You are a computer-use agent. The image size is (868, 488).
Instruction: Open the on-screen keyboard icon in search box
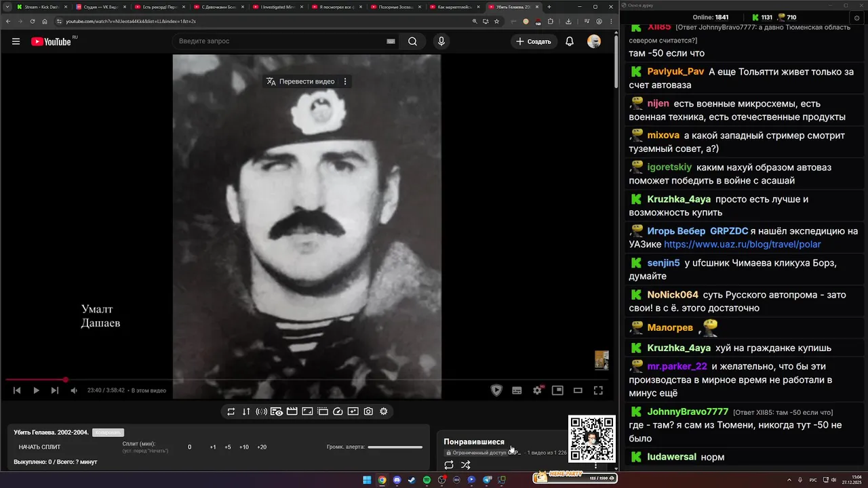(391, 41)
